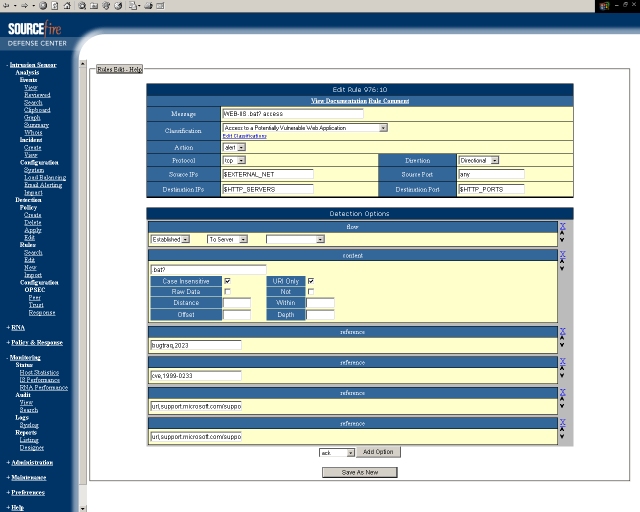Viewport: 640px width, 512px height.
Task: Open the Clipboard link under Events
Action: pyautogui.click(x=37, y=110)
